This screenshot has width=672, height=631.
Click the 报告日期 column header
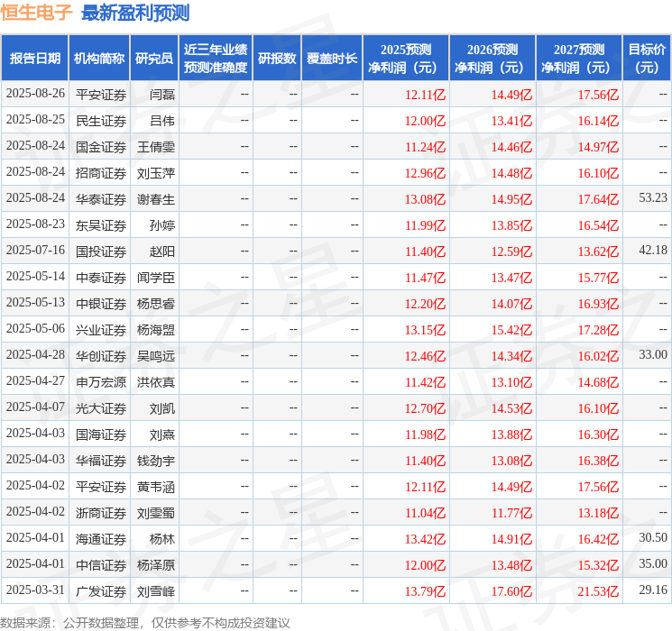click(x=34, y=59)
